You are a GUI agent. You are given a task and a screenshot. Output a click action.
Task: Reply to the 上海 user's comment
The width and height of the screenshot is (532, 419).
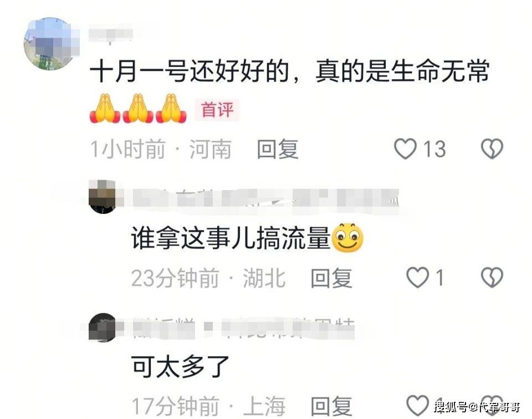click(331, 406)
